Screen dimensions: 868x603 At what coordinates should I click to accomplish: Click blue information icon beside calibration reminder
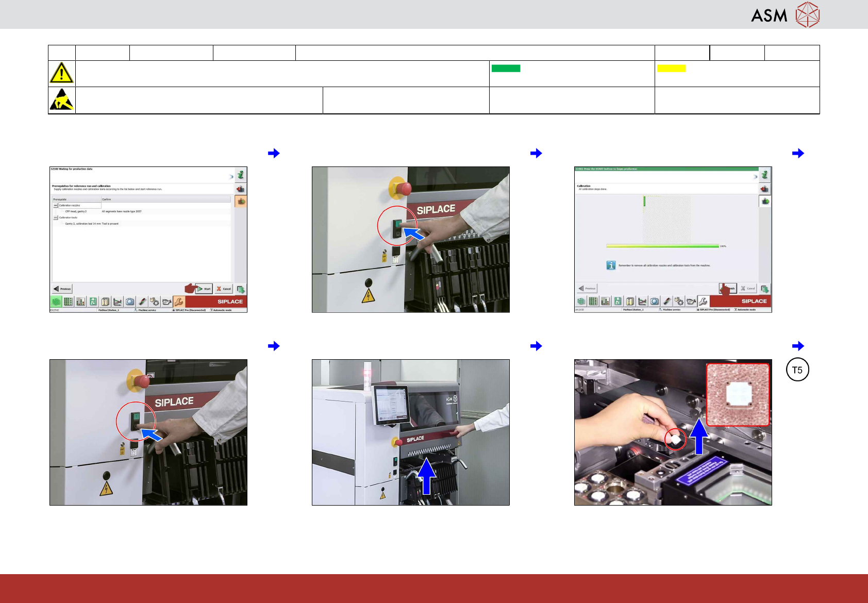[x=611, y=265]
